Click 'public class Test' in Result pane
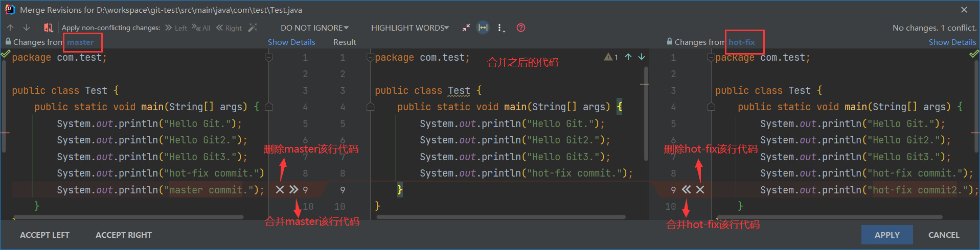This screenshot has width=980, height=250. click(422, 91)
